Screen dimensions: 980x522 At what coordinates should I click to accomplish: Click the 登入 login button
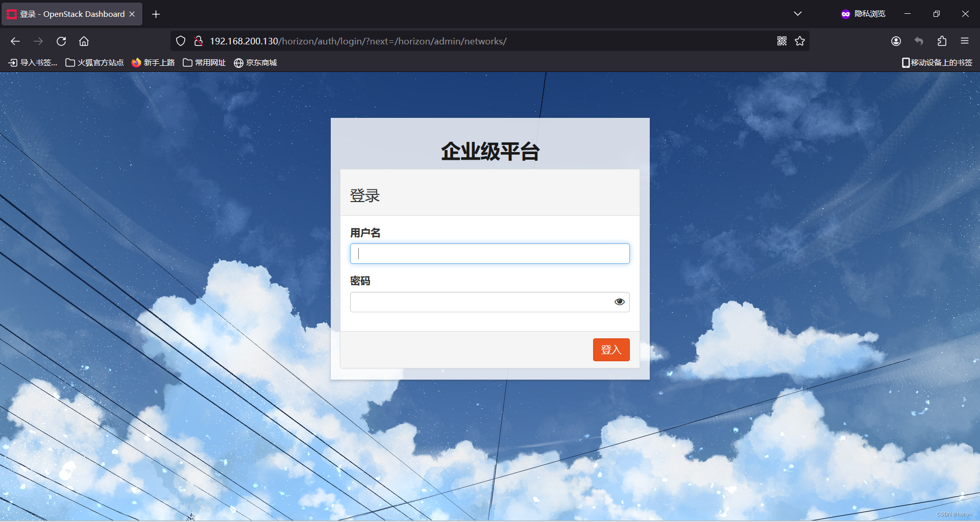tap(611, 350)
